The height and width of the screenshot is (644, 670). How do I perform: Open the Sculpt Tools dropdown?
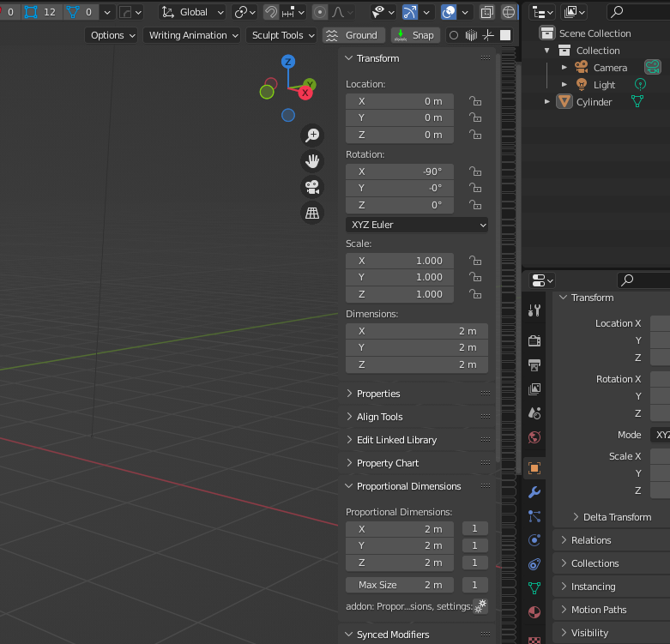(x=281, y=35)
